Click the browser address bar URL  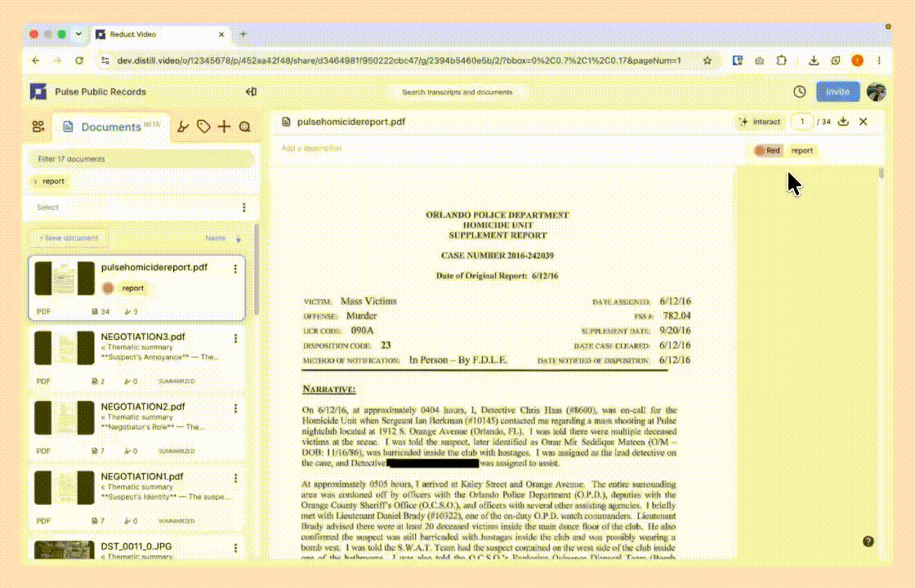pyautogui.click(x=399, y=60)
